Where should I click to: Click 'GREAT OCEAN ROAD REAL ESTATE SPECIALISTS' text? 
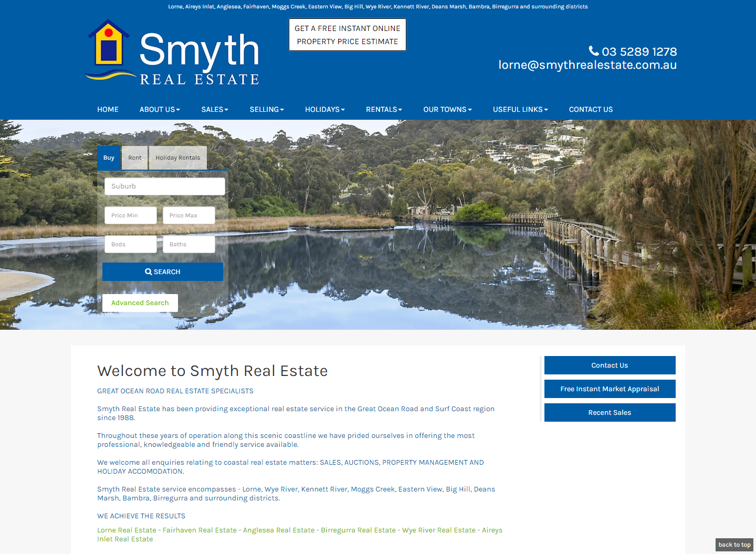[175, 391]
